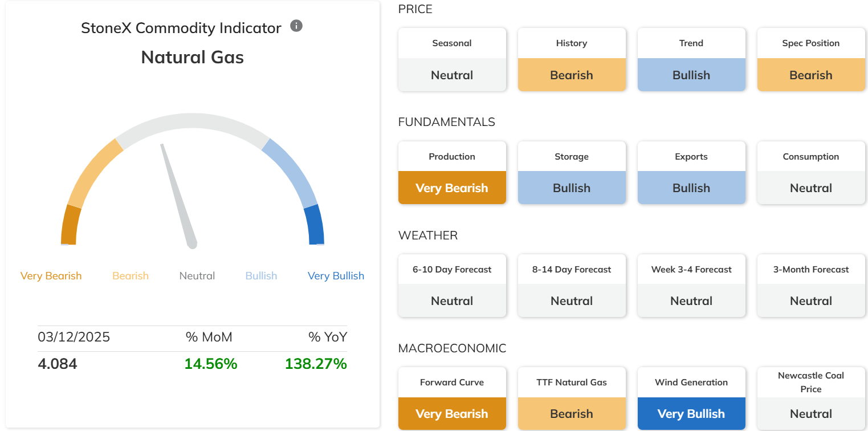This screenshot has height=431, width=868.
Task: Open the Spec Position card
Action: pos(811,60)
